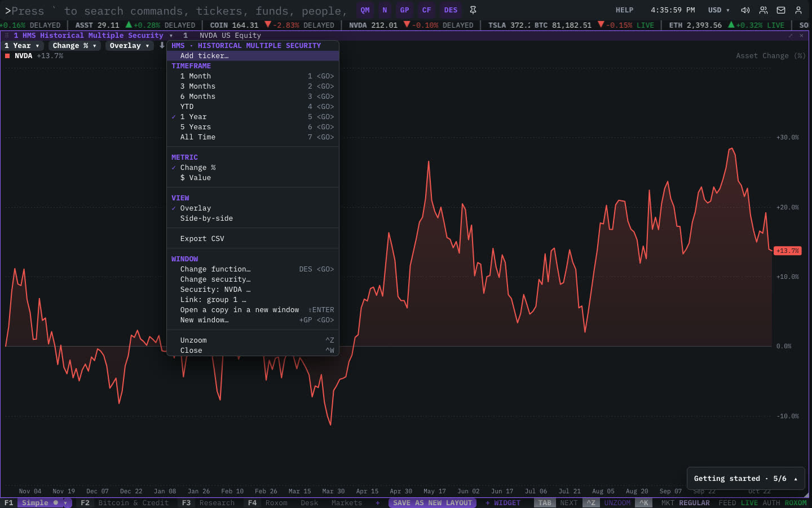
Task: Click UNZOOM in the bottom bar
Action: coord(617,503)
